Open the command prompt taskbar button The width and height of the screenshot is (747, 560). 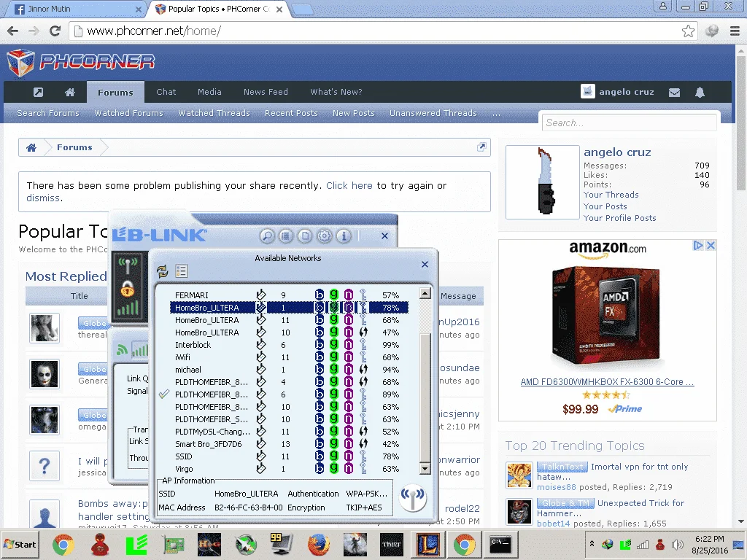(x=500, y=545)
